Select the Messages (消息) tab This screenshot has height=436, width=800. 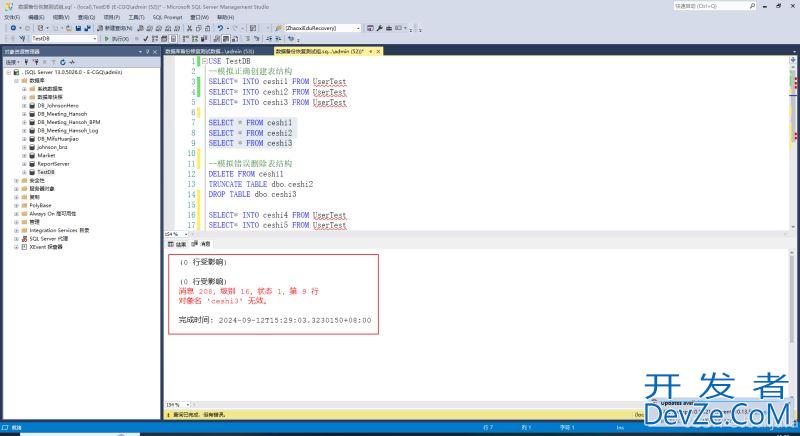[202, 244]
